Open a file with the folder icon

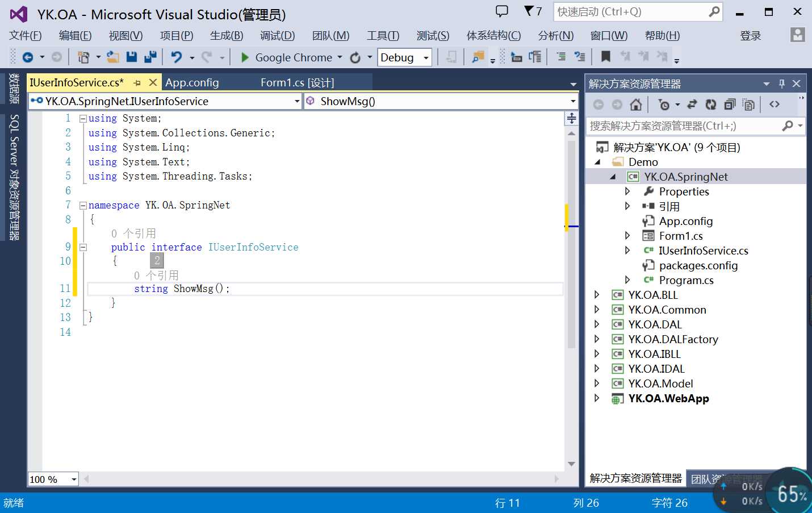pos(113,57)
